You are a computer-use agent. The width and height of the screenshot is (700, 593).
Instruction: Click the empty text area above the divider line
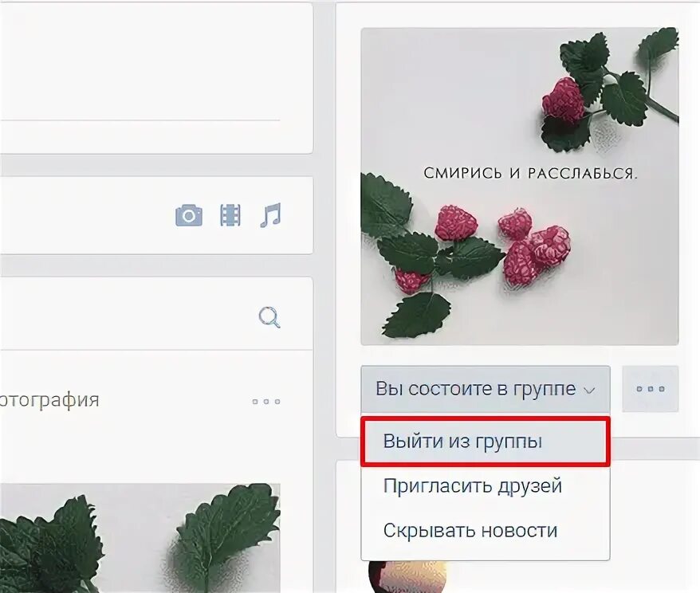click(140, 62)
